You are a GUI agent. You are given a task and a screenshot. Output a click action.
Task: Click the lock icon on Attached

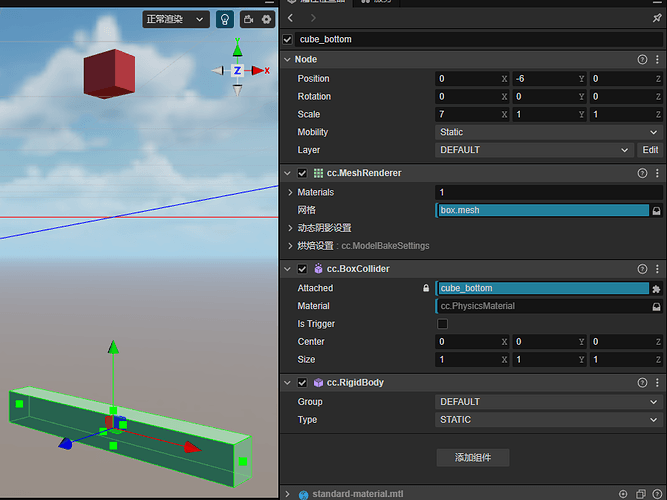pos(426,289)
